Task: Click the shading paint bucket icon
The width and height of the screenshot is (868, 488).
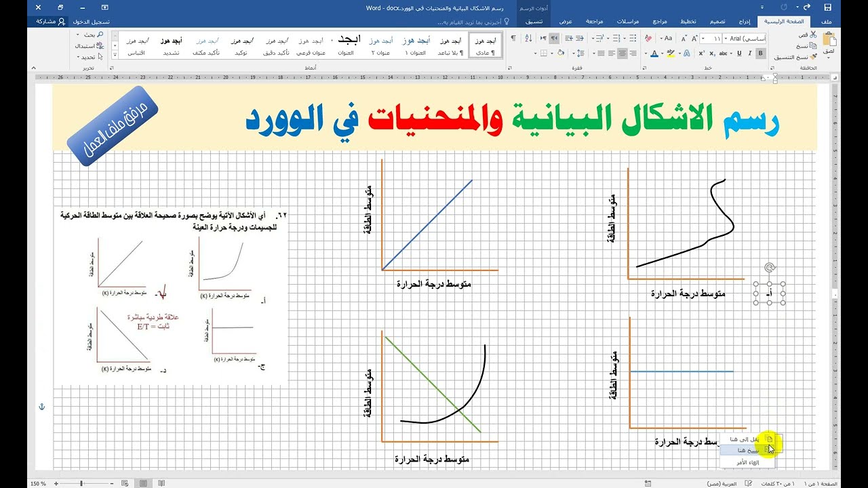Action: coord(561,53)
